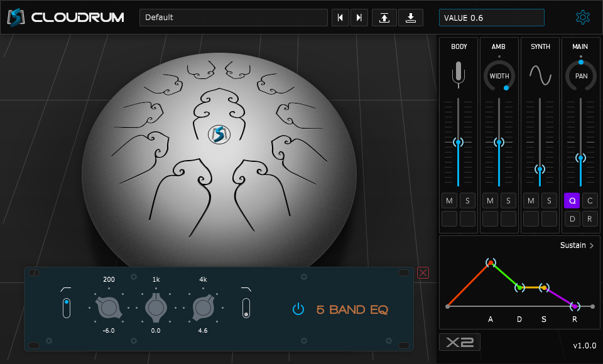Click the Cloudrum logo icon
Image resolution: width=603 pixels, height=364 pixels.
coord(16,17)
